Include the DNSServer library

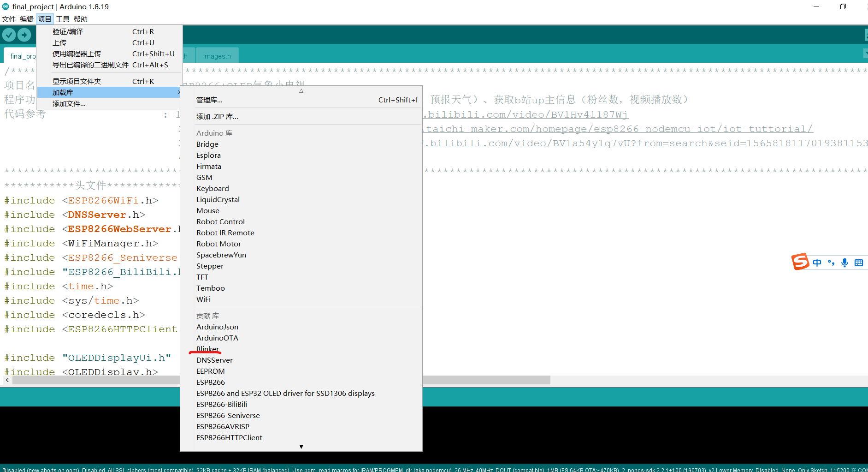point(301,360)
